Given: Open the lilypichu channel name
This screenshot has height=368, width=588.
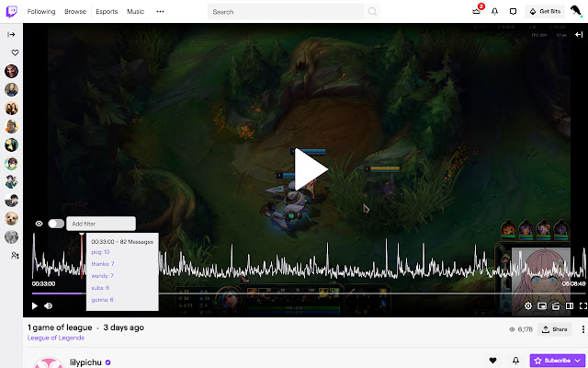Looking at the screenshot, I should click(x=85, y=362).
